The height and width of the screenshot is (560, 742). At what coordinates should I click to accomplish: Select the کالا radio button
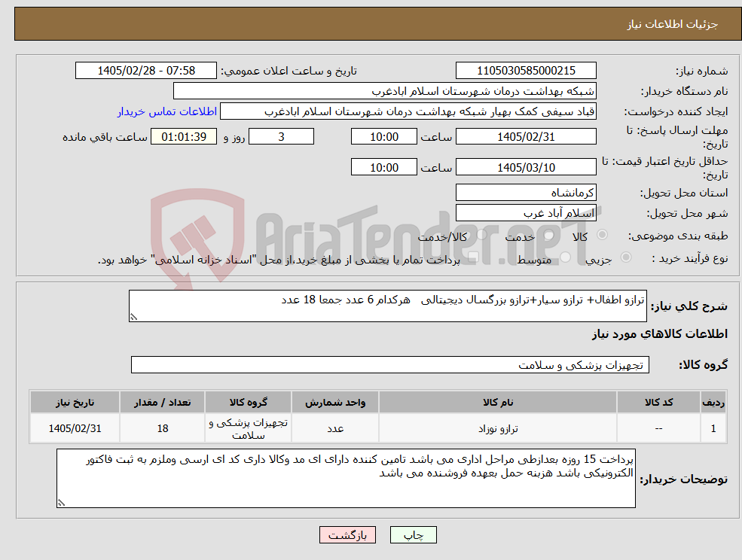(602, 235)
